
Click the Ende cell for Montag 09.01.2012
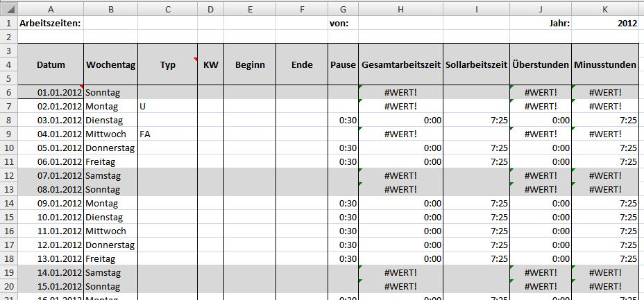coord(302,203)
